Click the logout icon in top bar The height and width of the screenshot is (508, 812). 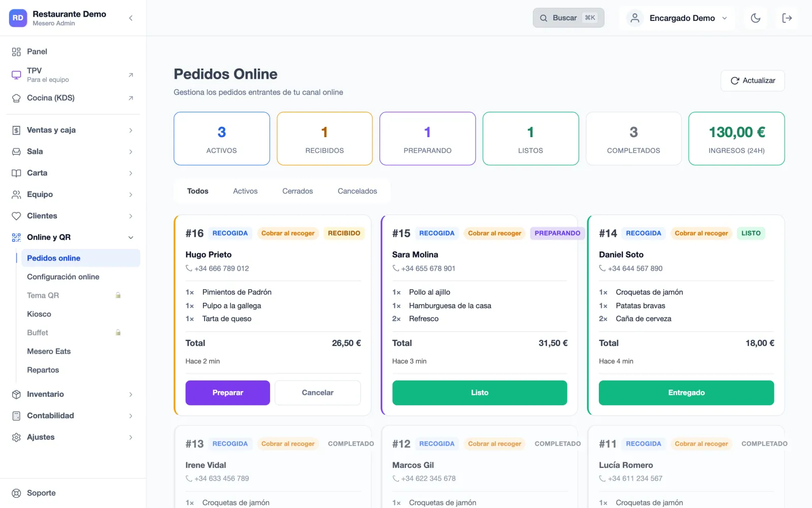787,18
